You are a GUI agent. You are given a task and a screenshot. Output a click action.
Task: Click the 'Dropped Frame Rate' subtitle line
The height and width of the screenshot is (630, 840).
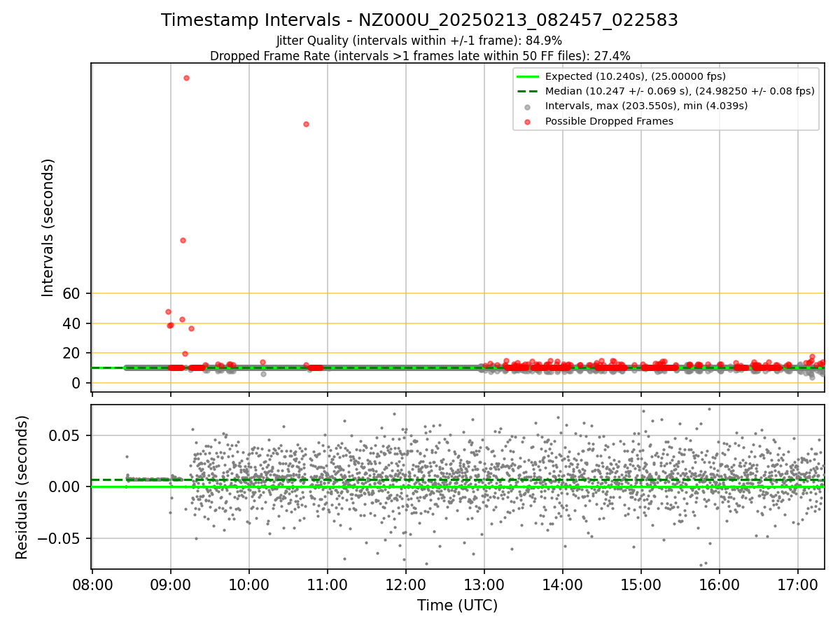click(419, 56)
